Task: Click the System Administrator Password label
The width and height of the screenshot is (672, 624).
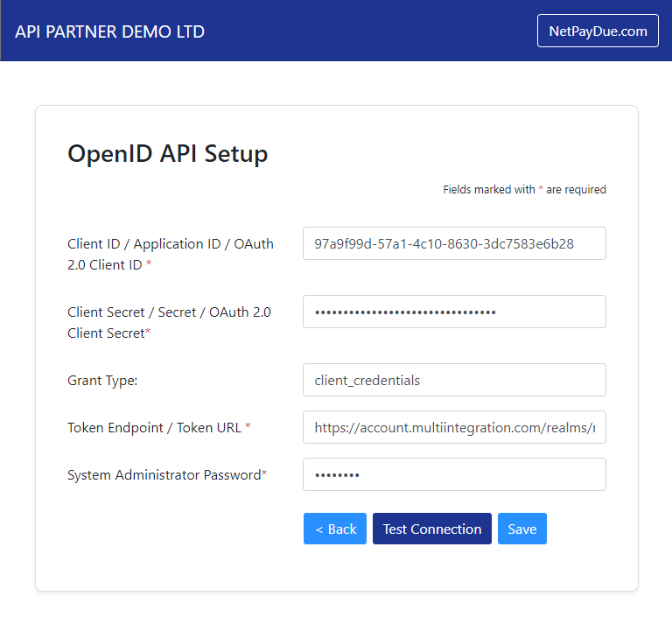Action: pyautogui.click(x=164, y=475)
